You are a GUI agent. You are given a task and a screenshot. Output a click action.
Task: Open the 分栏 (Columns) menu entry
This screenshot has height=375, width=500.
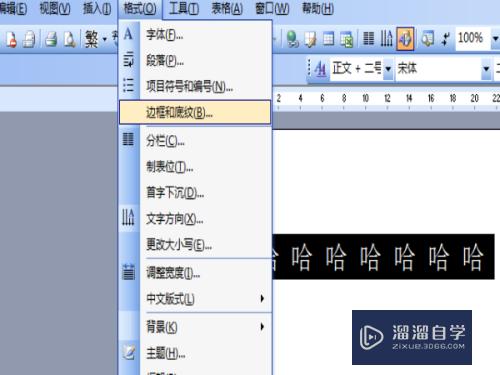196,141
